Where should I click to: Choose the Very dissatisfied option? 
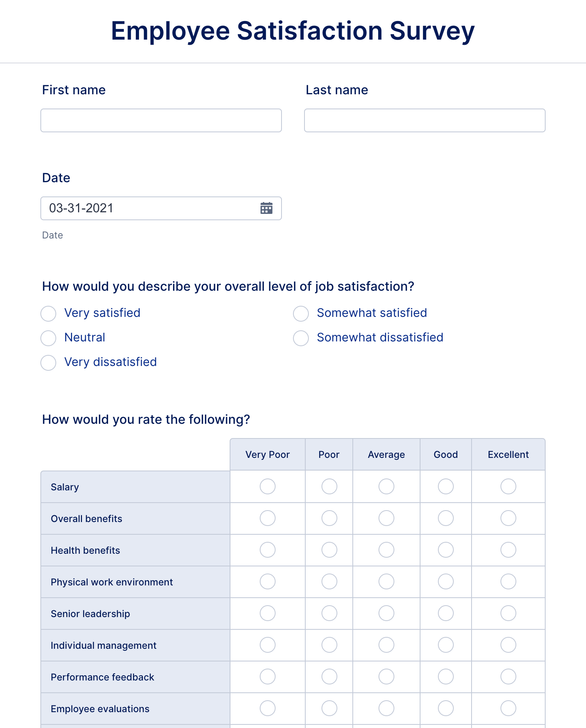click(x=48, y=362)
